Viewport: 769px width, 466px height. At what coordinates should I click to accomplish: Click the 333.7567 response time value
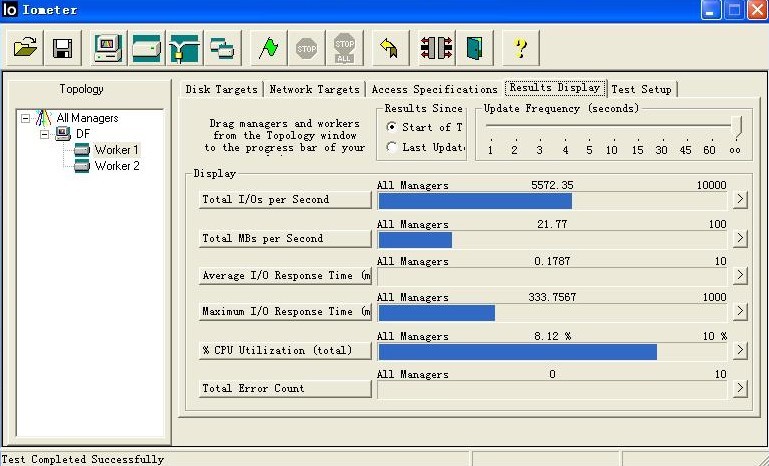tap(552, 297)
